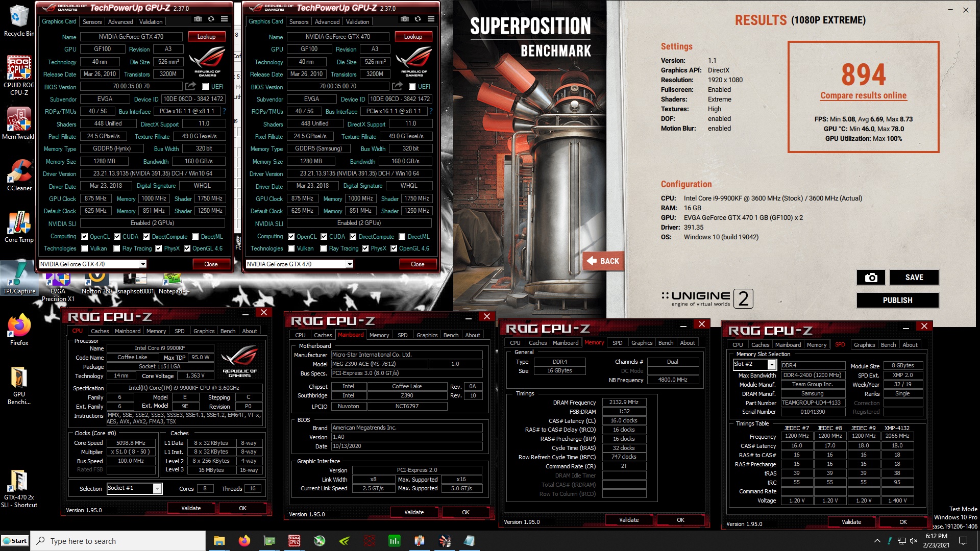Click ROG CPU-Z icon in the taskbar
Viewport: 980px width, 551px height.
pos(294,541)
